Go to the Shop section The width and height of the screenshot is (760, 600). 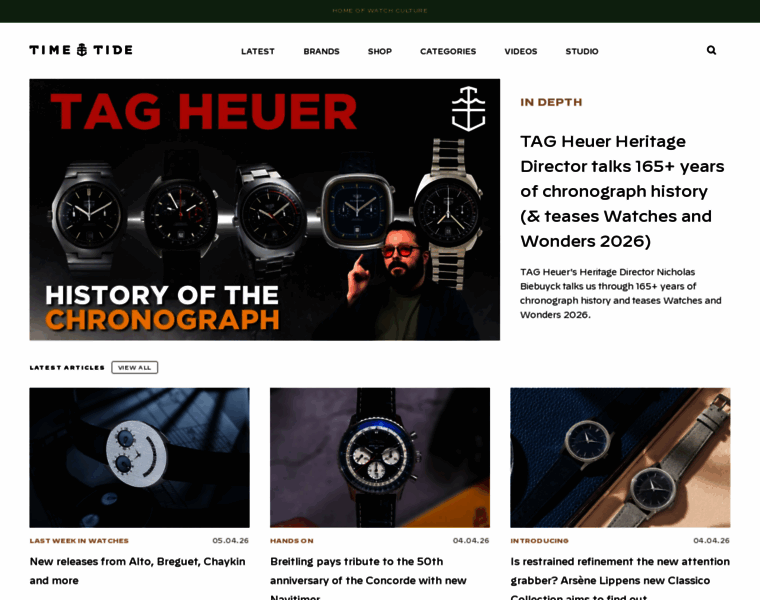point(380,51)
